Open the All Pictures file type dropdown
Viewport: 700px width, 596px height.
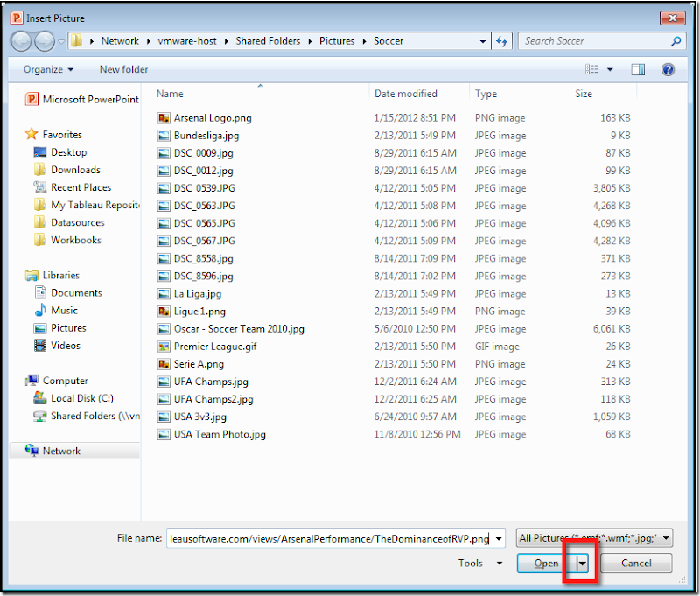point(594,538)
